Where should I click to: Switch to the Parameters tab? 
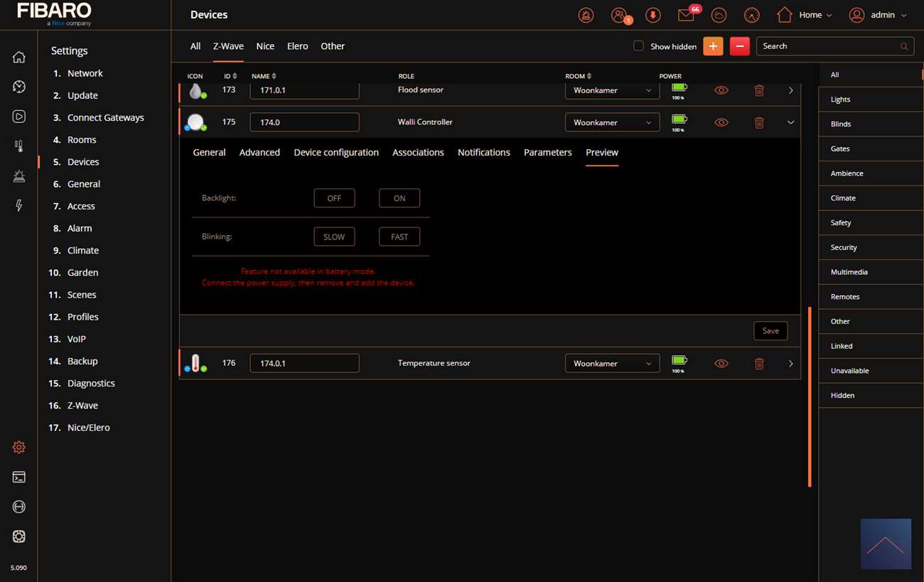547,152
